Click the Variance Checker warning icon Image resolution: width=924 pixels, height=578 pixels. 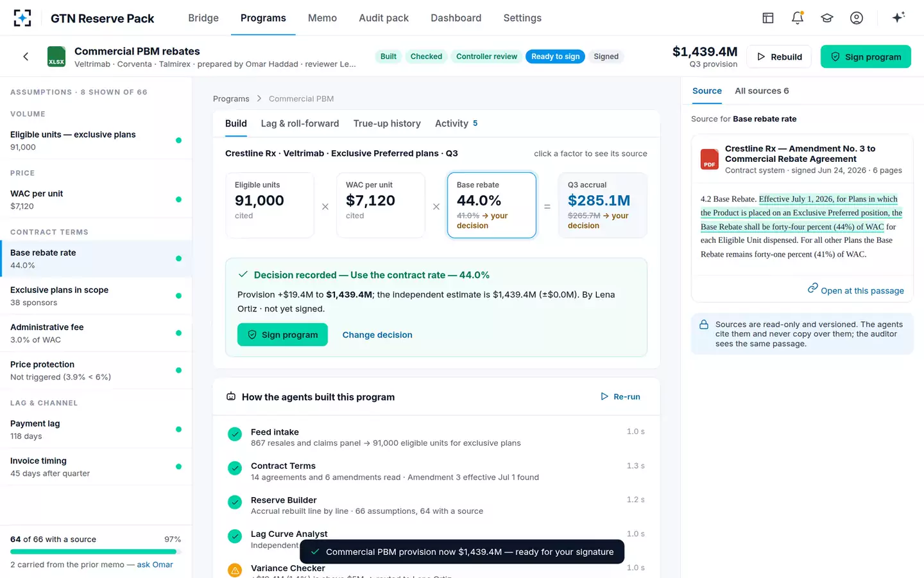(235, 570)
